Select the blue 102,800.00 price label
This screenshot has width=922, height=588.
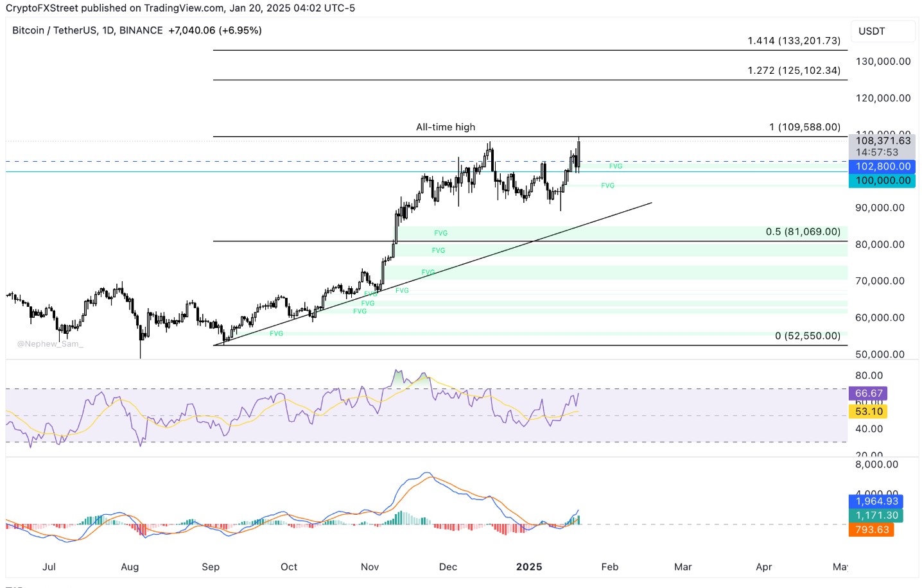coord(882,166)
